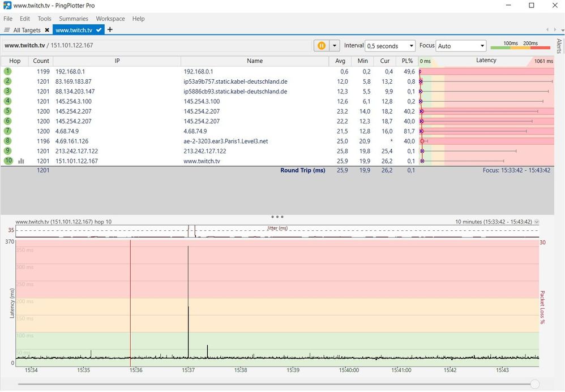565x392 pixels.
Task: Click the 192.168.0.1 IP cell
Action: pos(70,72)
